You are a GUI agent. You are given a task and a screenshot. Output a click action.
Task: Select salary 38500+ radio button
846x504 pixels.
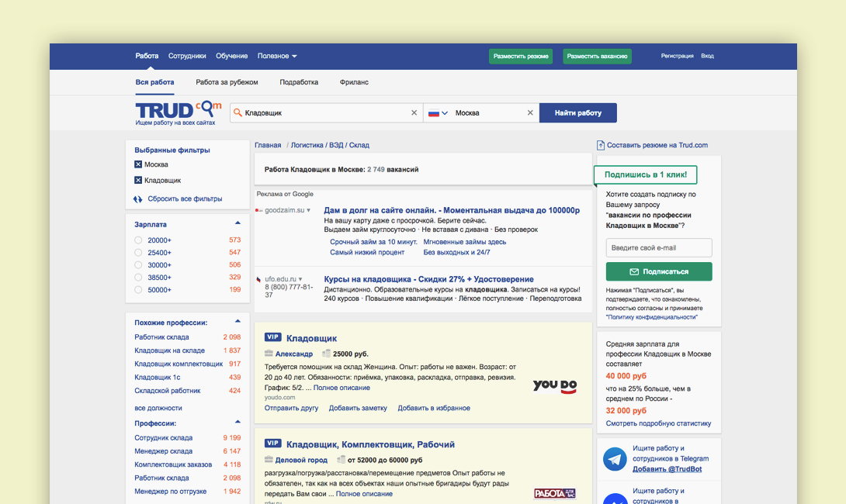point(138,278)
